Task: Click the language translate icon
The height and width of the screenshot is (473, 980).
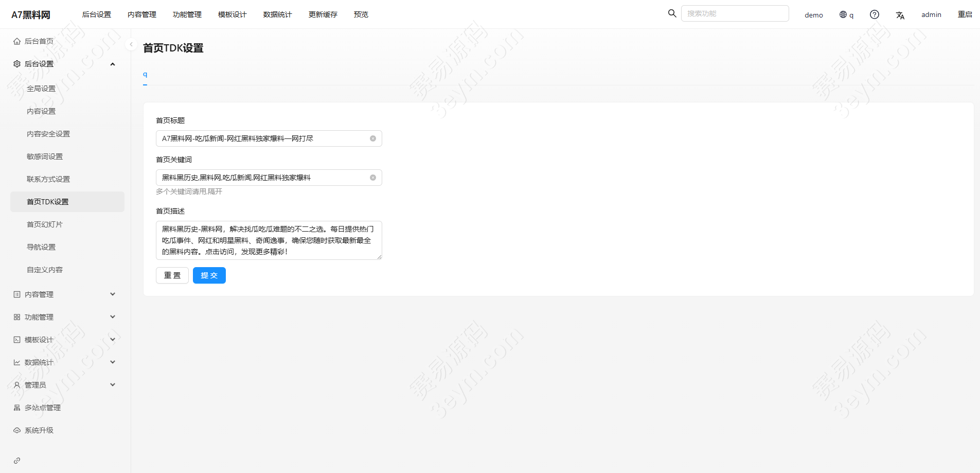Action: click(900, 15)
